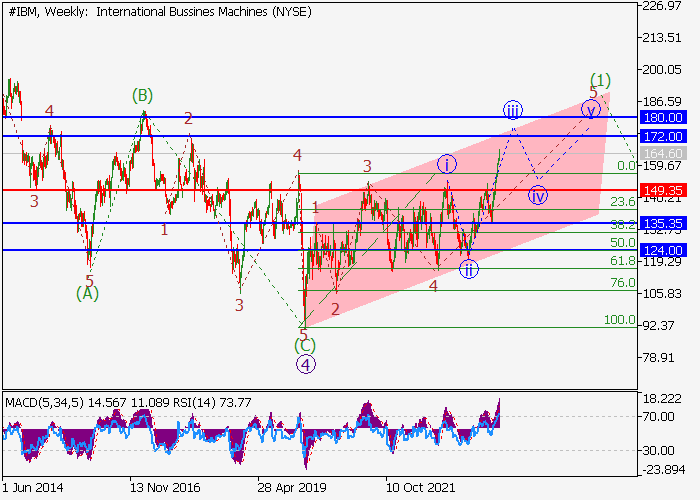Select the blue 180.00 price level tag
The width and height of the screenshot is (700, 500).
pos(663,117)
